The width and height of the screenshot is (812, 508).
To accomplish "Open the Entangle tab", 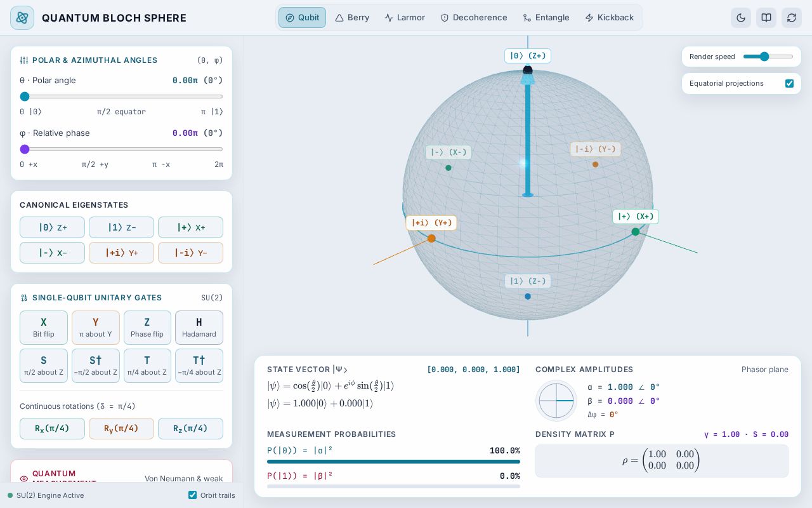I will point(546,18).
